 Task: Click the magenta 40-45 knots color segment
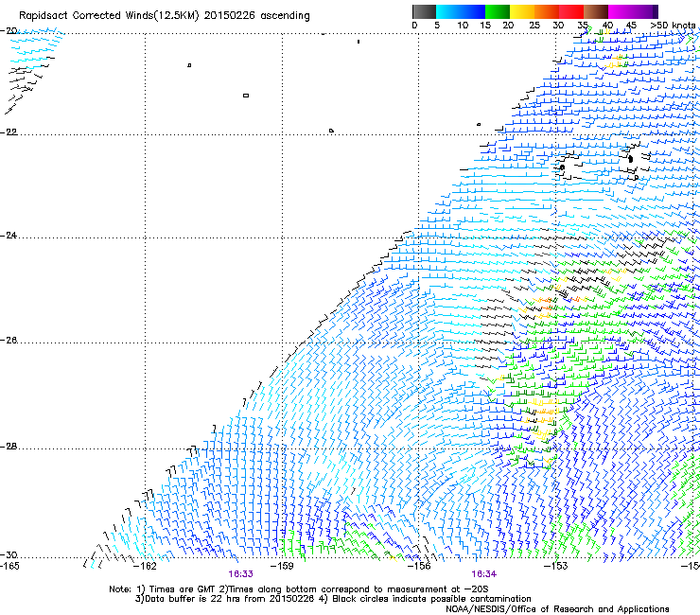pyautogui.click(x=621, y=11)
